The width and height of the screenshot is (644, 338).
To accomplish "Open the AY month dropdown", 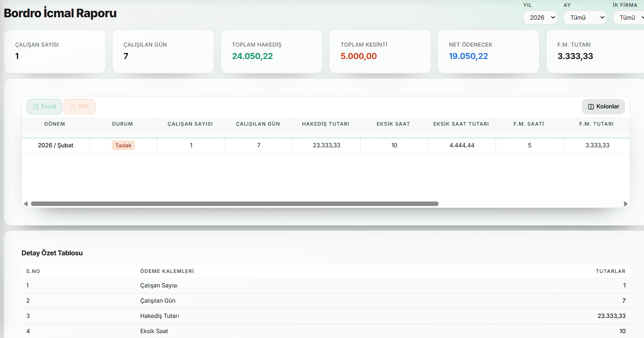I will click(585, 18).
